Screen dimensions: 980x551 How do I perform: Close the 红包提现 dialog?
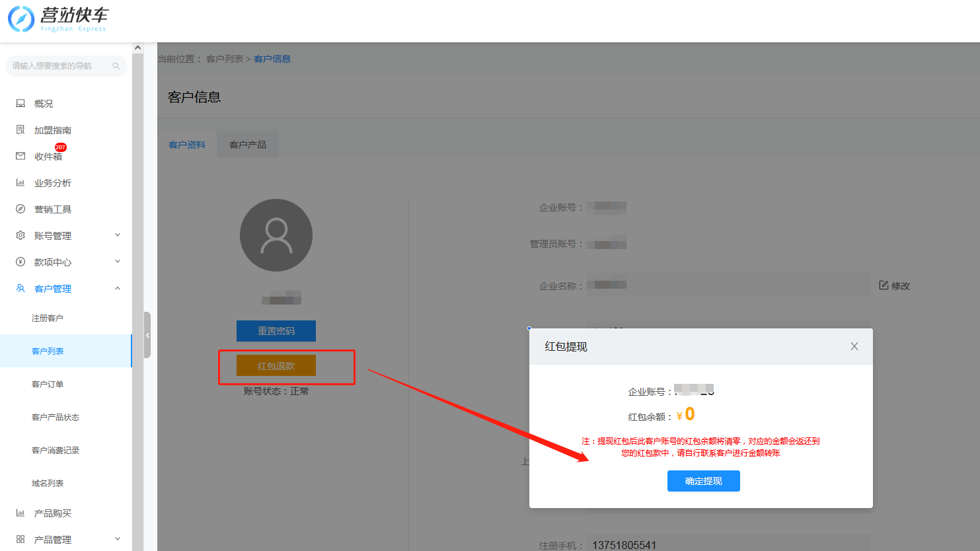(854, 346)
